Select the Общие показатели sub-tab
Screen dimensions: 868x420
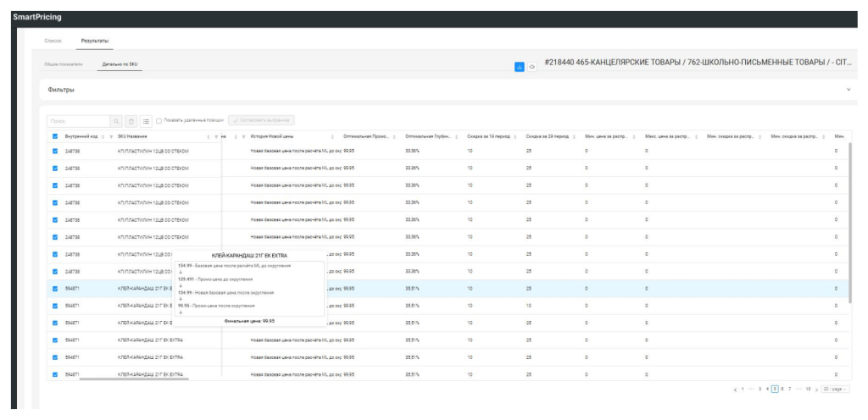(64, 64)
